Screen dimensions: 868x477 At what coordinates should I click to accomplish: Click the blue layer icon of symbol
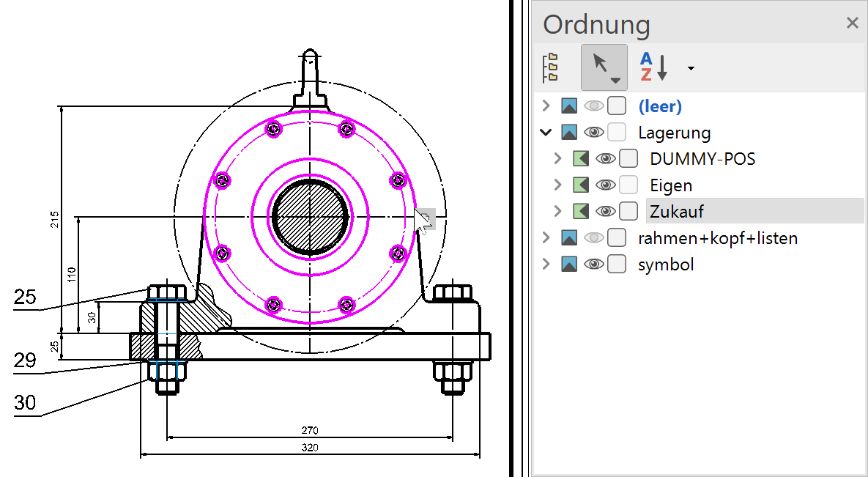[569, 265]
